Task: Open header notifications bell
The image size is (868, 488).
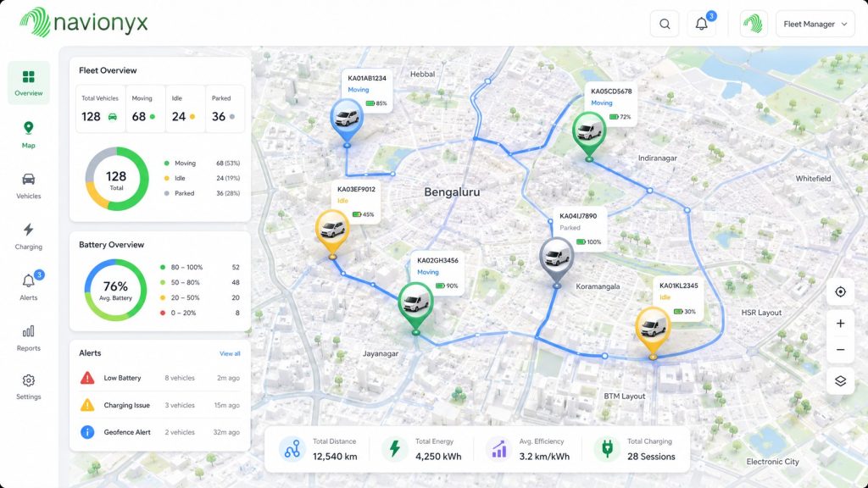Action: tap(701, 24)
